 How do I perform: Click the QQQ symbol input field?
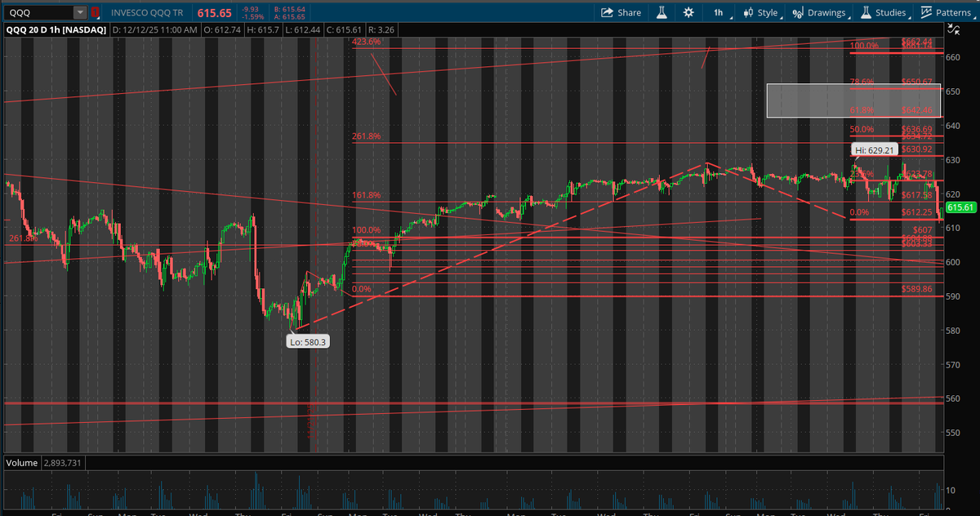38,12
